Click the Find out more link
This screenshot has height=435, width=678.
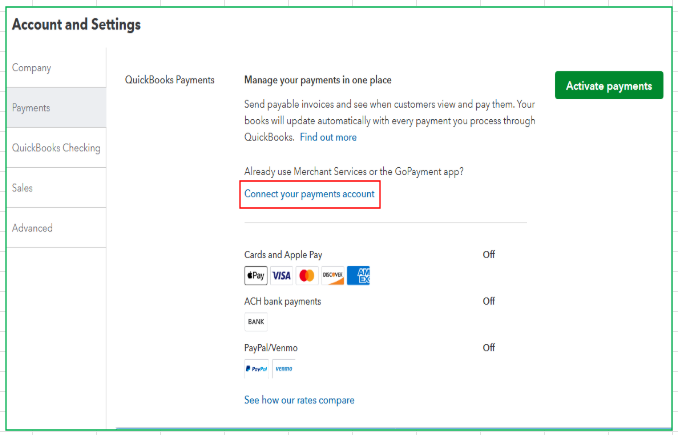[x=328, y=137]
